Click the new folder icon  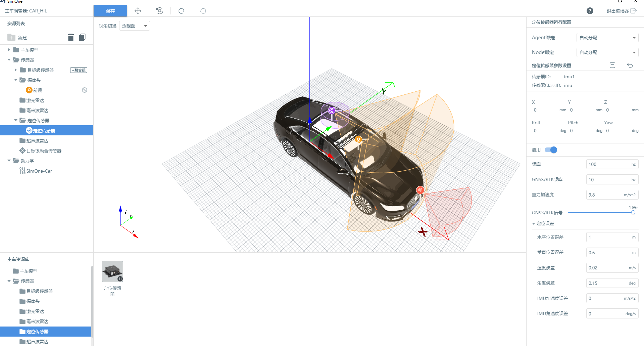(11, 37)
